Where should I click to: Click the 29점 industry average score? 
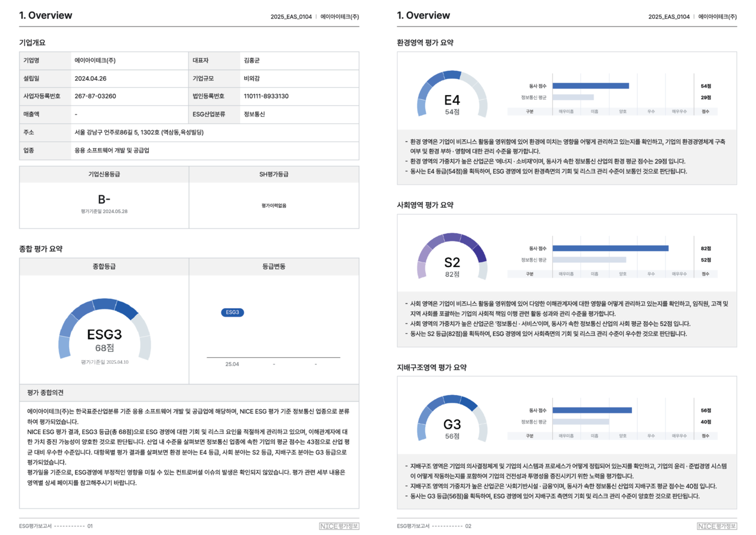click(x=706, y=97)
